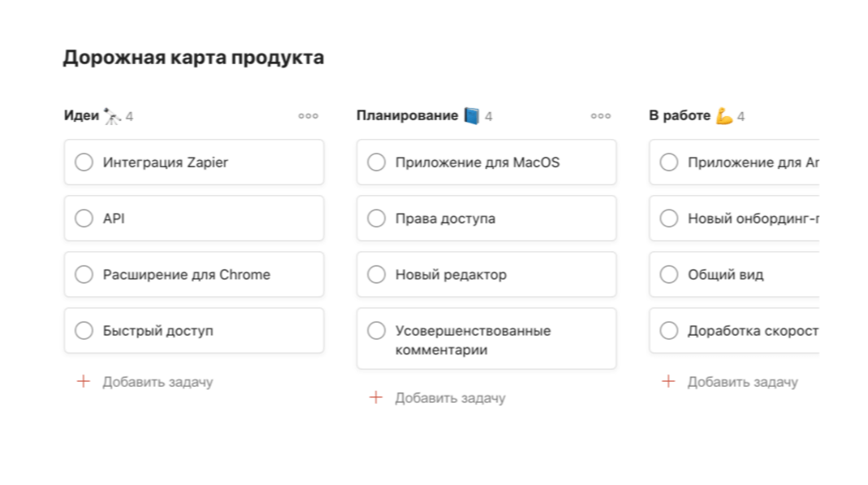Click the plus icon under В работе column
Screen dimensions: 868x485
tap(668, 382)
